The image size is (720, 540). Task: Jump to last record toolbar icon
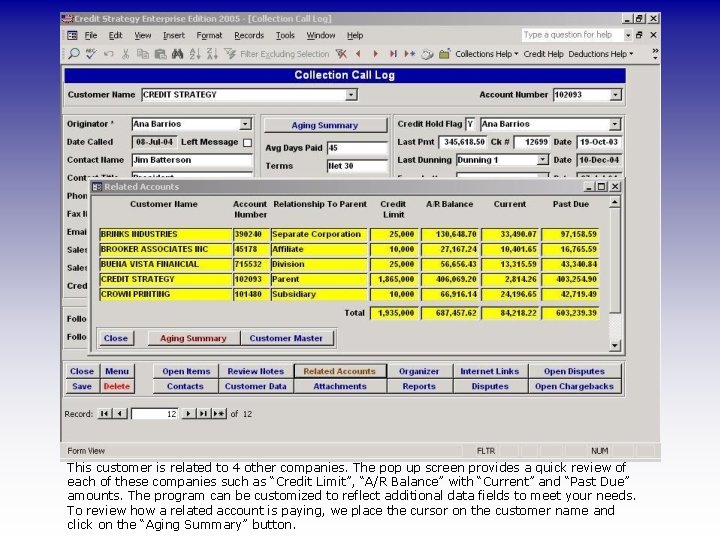coord(393,54)
